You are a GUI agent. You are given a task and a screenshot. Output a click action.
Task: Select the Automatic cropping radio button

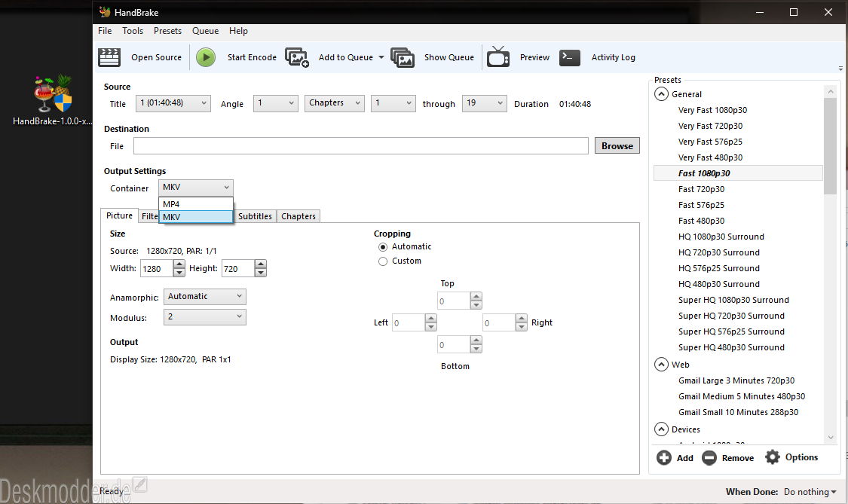[x=383, y=247]
